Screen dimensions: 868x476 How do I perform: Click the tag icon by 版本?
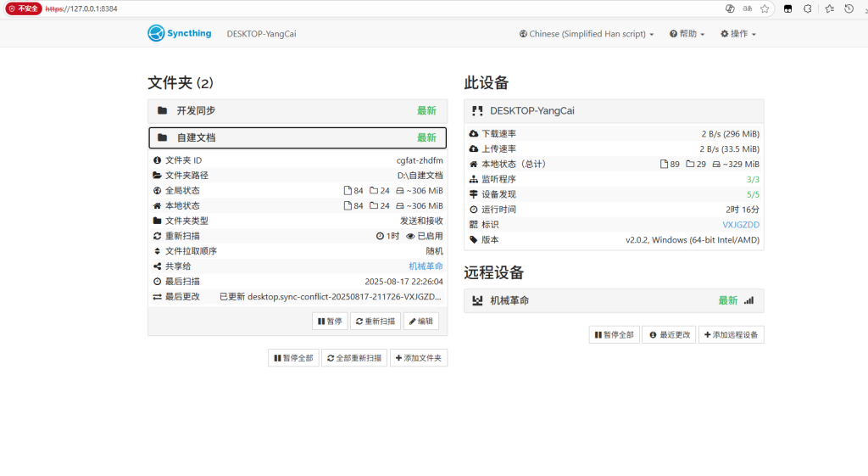click(473, 240)
